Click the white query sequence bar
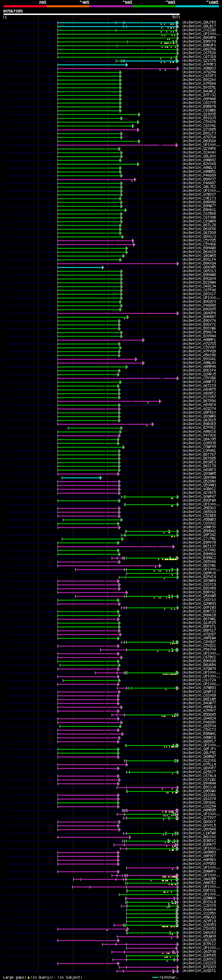Screen dimensions: 222x980 [91, 15]
